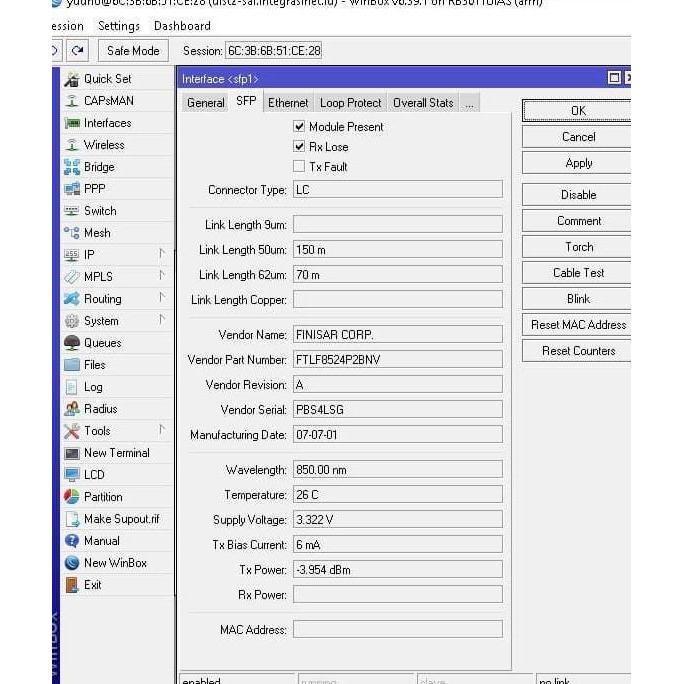The height and width of the screenshot is (684, 684).
Task: Open the Overall Stats tab
Action: [423, 103]
